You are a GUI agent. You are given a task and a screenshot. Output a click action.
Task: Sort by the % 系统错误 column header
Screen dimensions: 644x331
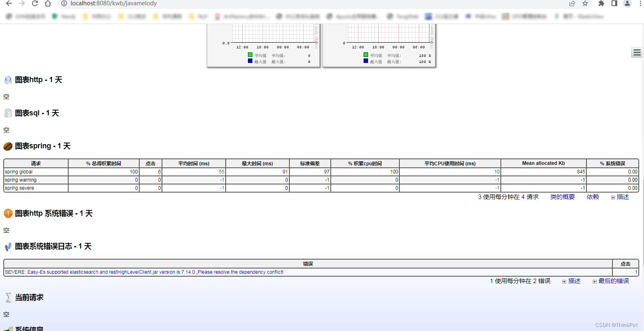[612, 163]
